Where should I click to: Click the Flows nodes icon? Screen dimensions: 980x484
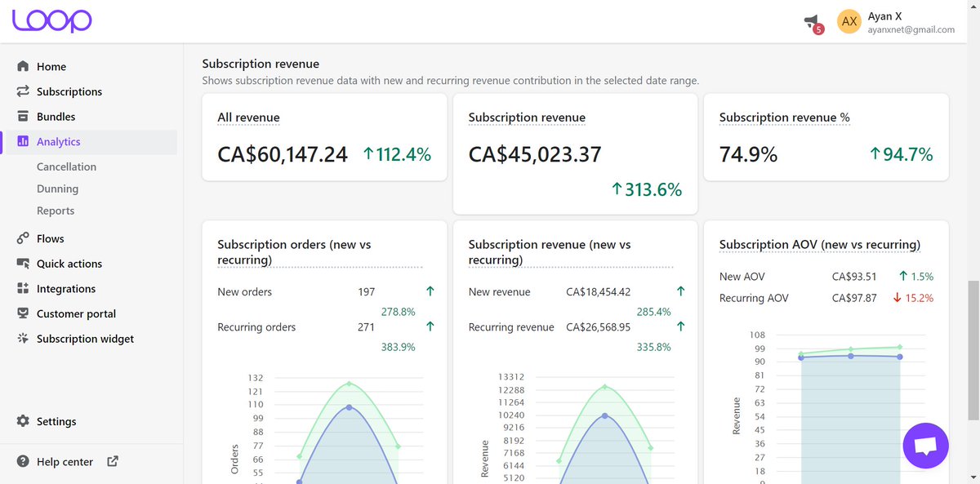coord(23,238)
